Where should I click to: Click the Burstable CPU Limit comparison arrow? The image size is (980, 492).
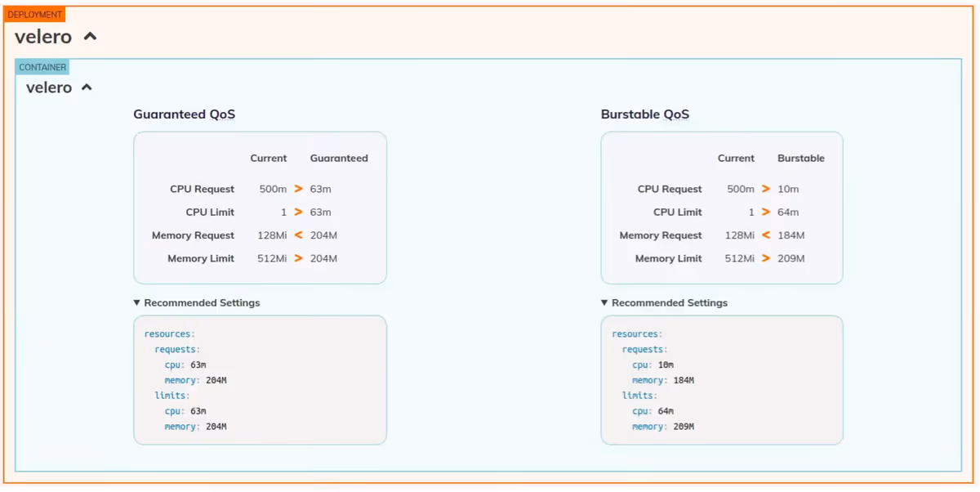click(x=766, y=212)
